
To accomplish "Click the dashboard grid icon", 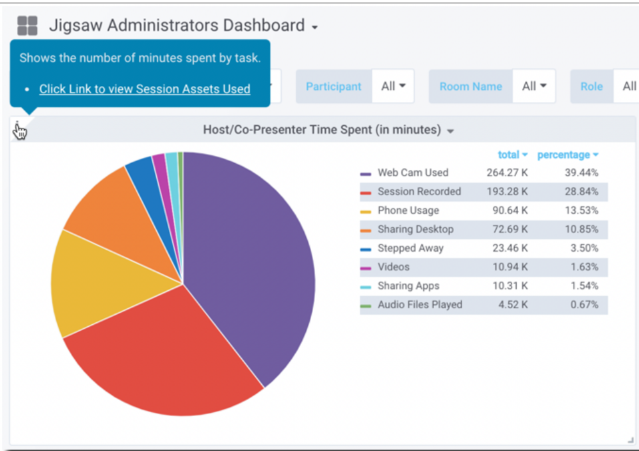I will (27, 25).
